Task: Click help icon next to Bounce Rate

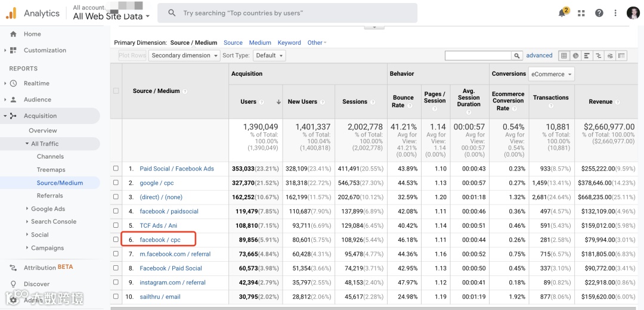Action: click(410, 106)
